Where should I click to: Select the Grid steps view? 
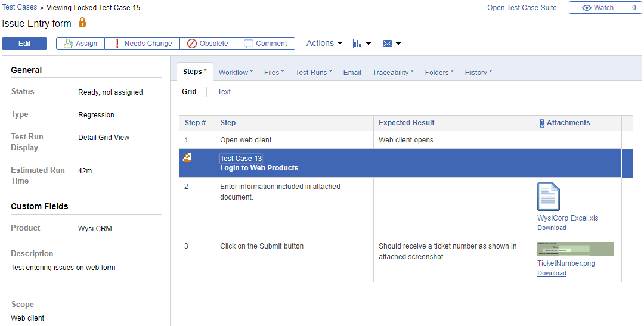[189, 92]
